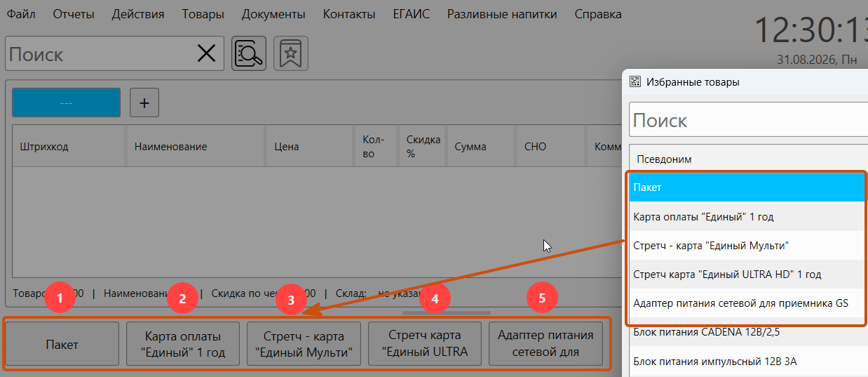
Task: Click the Адаптер питания сетевой quick button
Action: [x=545, y=344]
